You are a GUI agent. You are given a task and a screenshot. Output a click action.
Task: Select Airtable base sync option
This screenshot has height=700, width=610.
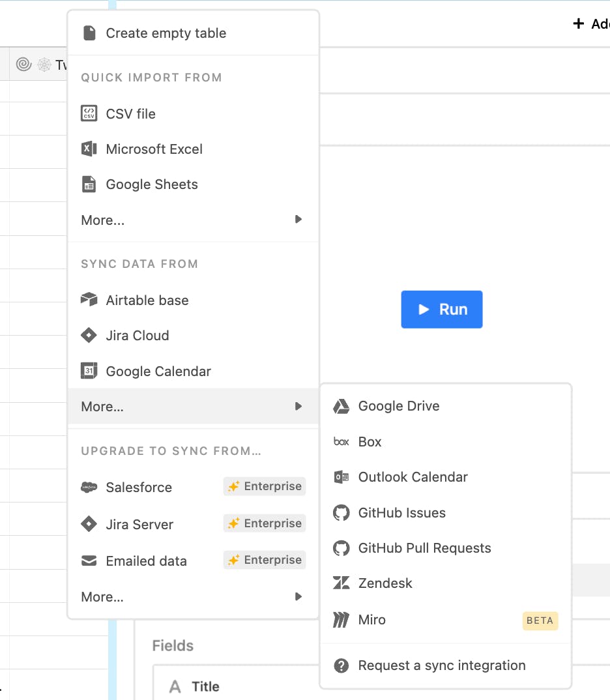(x=193, y=300)
